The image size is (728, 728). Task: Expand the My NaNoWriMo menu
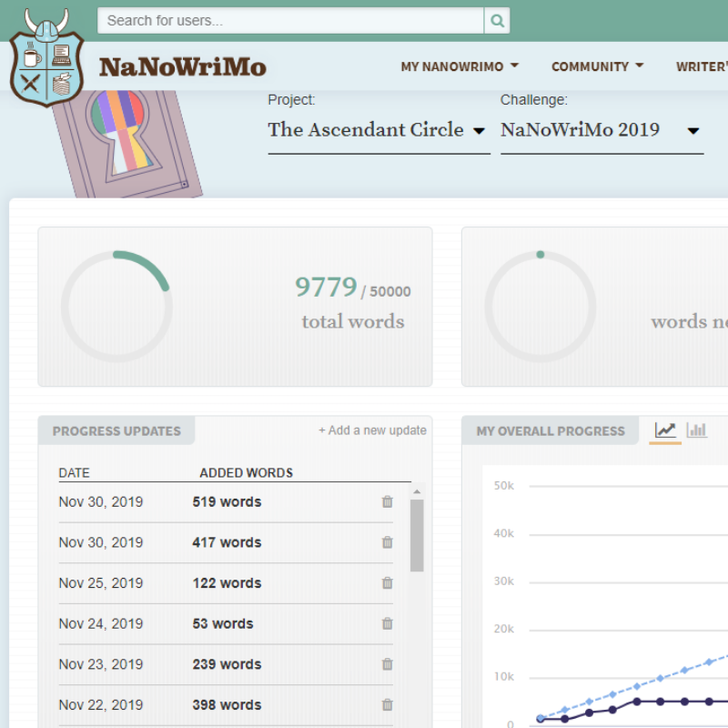tap(460, 66)
